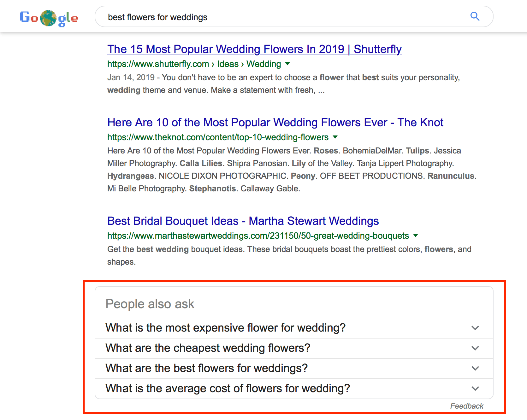Screen dimensions: 527x420
Task: Open the Martha Stewart Weddings Best Bridal Bouquet result
Action: [243, 221]
